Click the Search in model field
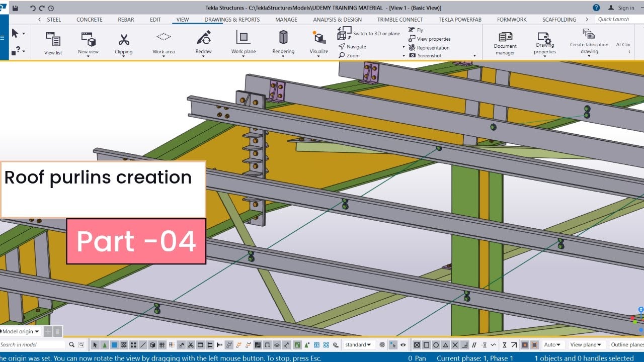644x362 pixels. pos(33,345)
